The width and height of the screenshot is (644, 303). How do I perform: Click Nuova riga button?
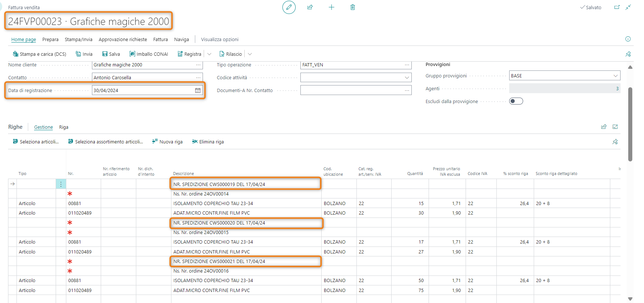[167, 142]
